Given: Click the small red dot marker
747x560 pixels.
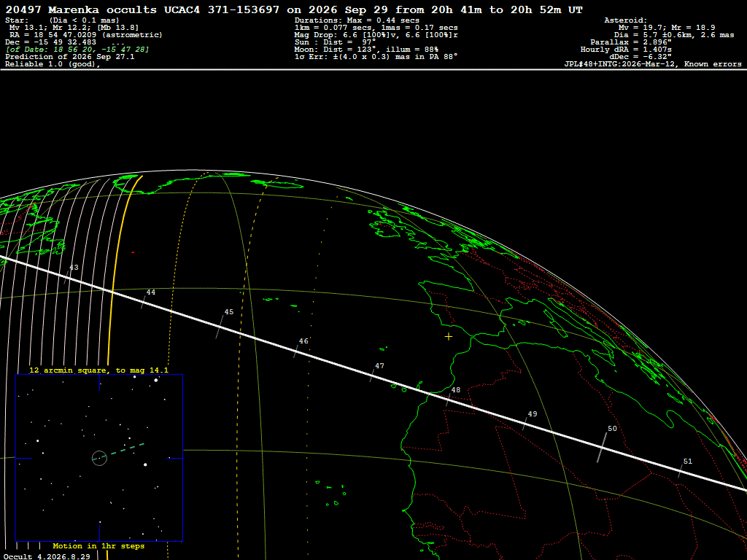Looking at the screenshot, I should pyautogui.click(x=133, y=252).
